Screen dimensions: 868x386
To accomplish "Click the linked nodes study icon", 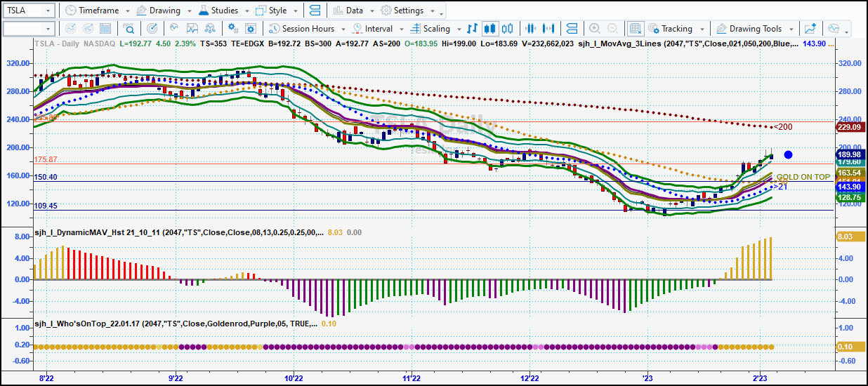I will (x=211, y=29).
